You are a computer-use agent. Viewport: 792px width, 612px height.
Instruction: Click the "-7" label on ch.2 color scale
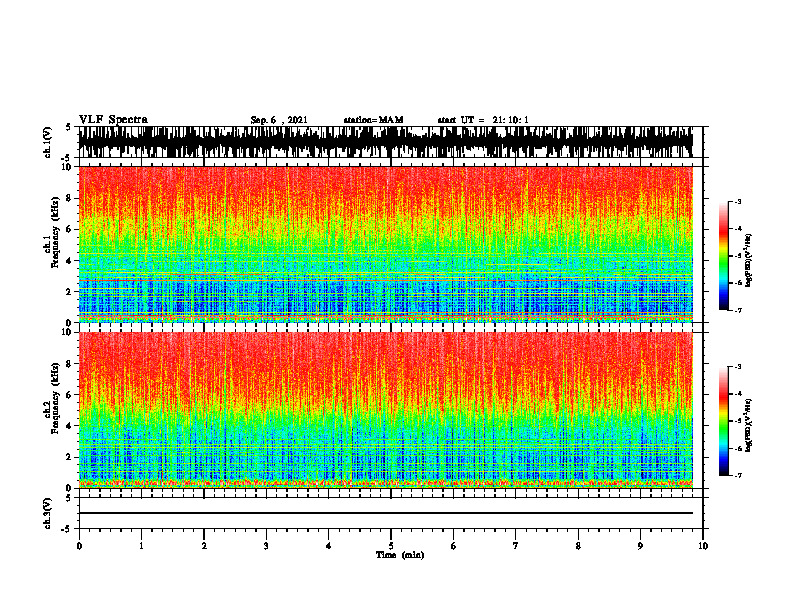(x=738, y=475)
